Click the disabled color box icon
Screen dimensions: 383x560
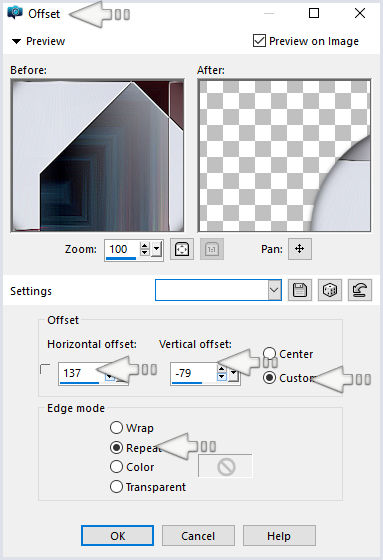[x=225, y=466]
